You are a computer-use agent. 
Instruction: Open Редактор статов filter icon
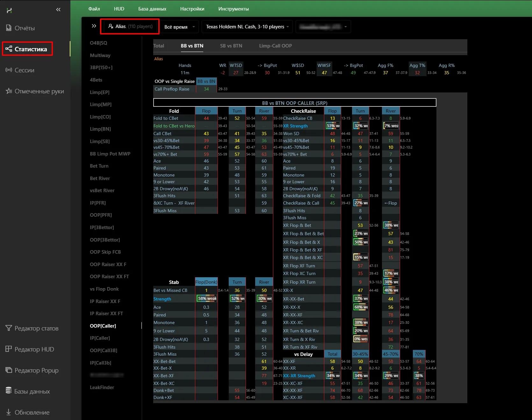tap(9, 328)
